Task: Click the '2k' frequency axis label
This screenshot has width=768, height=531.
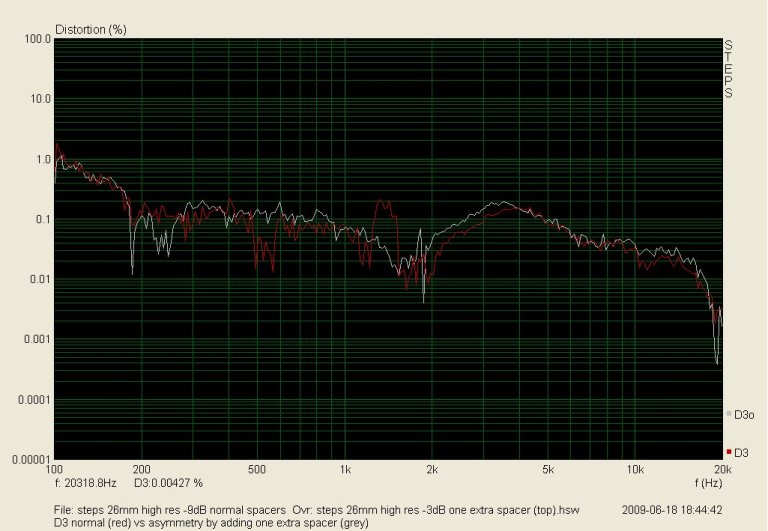Action: click(x=432, y=470)
